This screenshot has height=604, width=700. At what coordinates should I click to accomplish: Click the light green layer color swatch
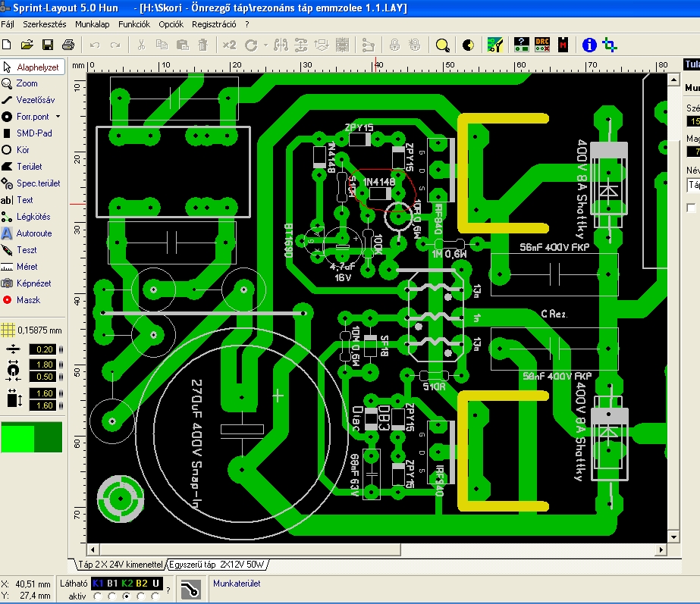(x=17, y=437)
